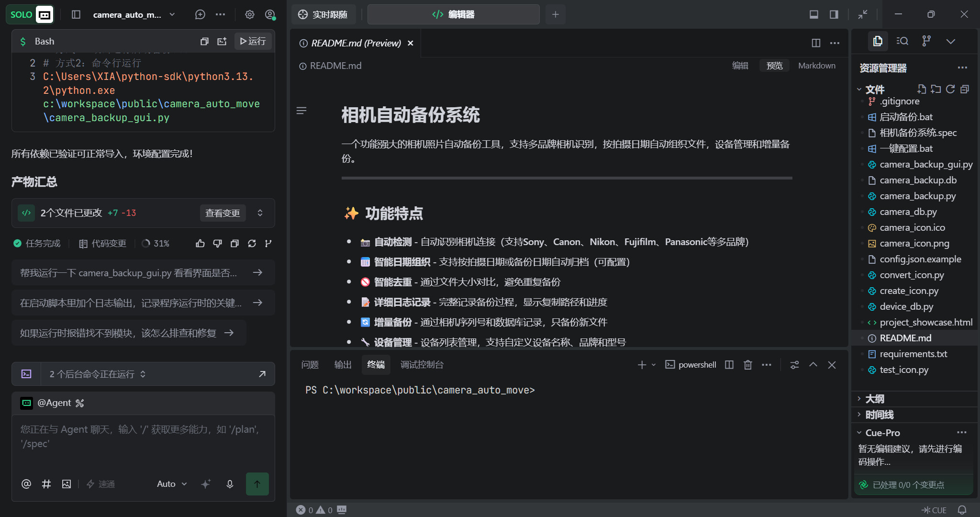
Task: Click the prompt enhance sparkle icon
Action: (x=206, y=484)
